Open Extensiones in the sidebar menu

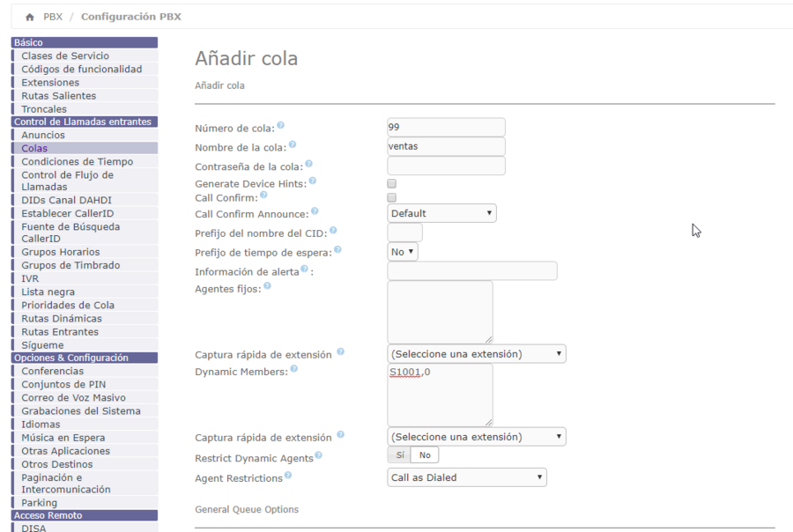[x=50, y=83]
